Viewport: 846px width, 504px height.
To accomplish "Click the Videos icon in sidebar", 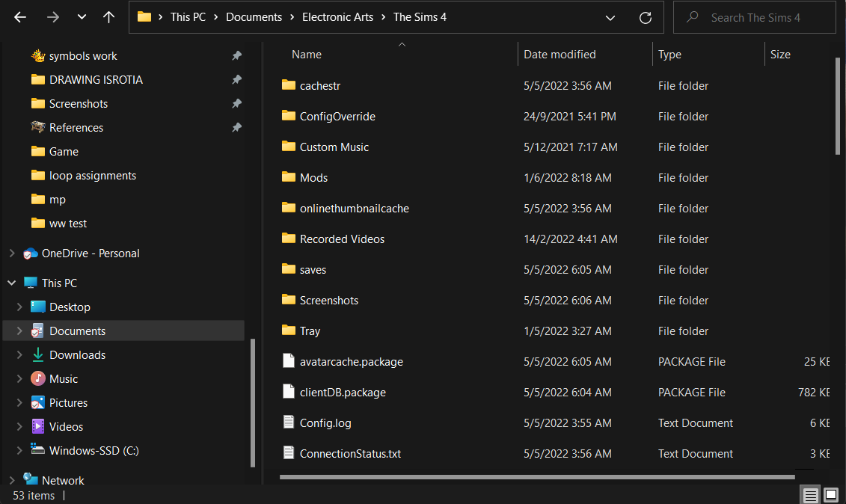I will coord(37,426).
